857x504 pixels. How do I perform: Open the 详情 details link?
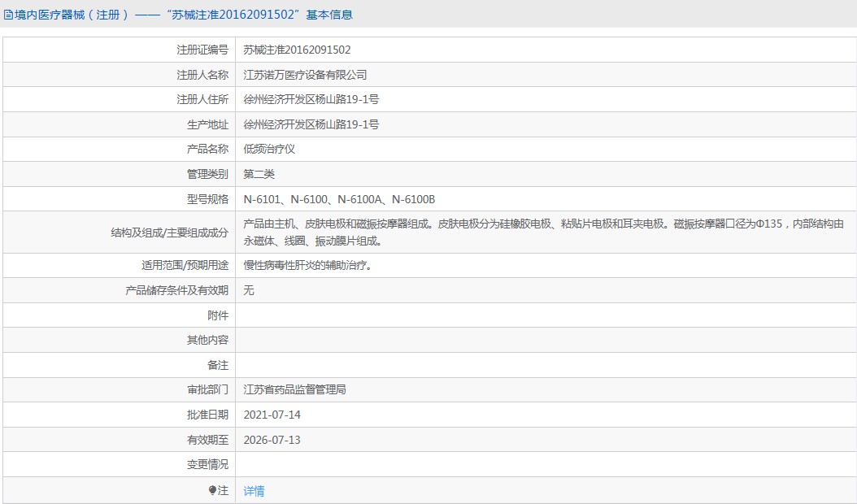(x=254, y=491)
